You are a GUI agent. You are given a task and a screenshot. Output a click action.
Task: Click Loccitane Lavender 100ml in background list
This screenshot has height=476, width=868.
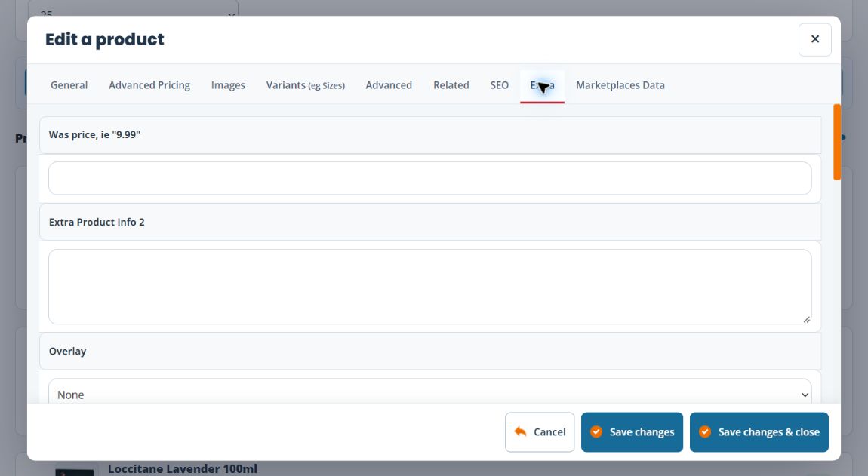[183, 468]
